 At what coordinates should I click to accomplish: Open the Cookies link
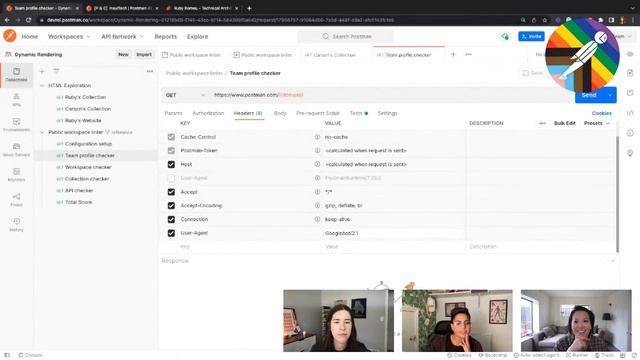602,113
